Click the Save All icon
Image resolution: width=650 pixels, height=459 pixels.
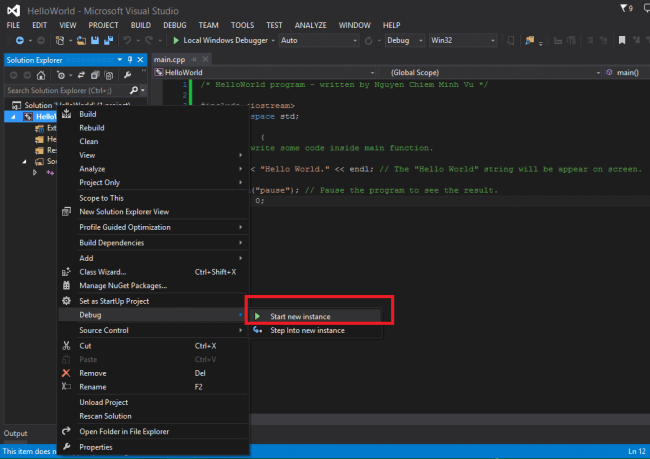[x=109, y=40]
